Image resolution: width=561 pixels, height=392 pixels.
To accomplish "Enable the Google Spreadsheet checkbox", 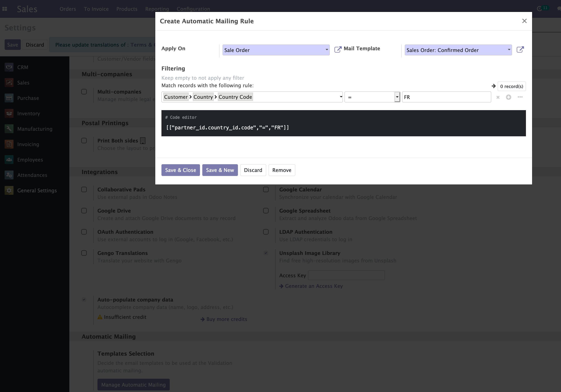I will (266, 211).
